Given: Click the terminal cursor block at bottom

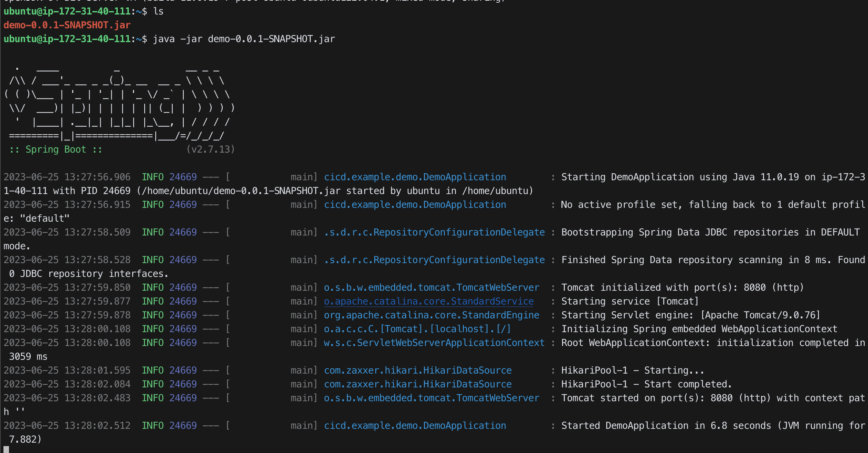Looking at the screenshot, I should pyautogui.click(x=6, y=450).
